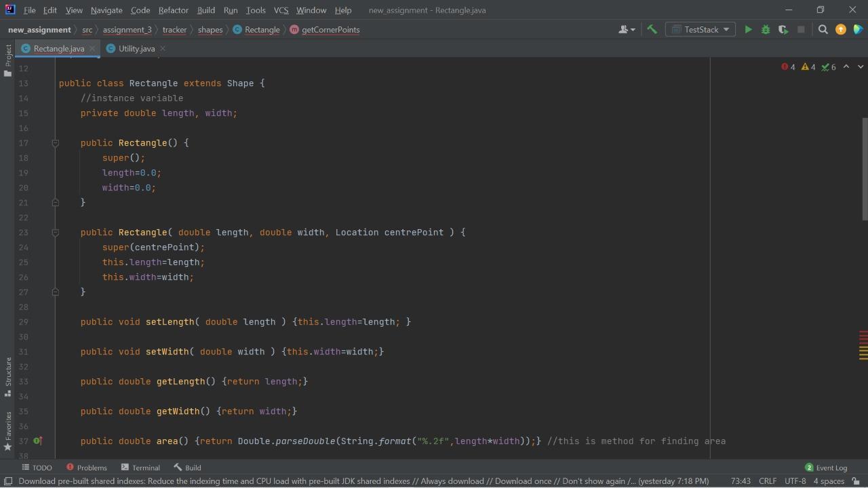
Task: Open the Structure tool window sidebar
Action: pyautogui.click(x=7, y=377)
